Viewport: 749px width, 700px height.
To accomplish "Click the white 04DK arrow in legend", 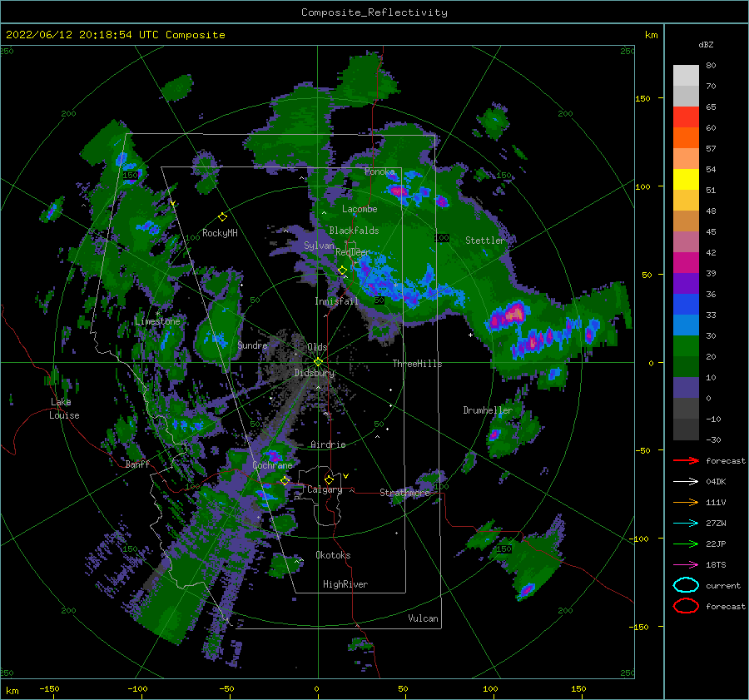I will pyautogui.click(x=686, y=482).
